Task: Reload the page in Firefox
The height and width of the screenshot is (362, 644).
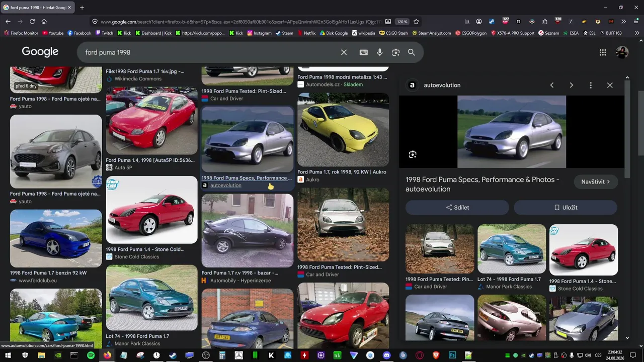Action: coord(32,22)
